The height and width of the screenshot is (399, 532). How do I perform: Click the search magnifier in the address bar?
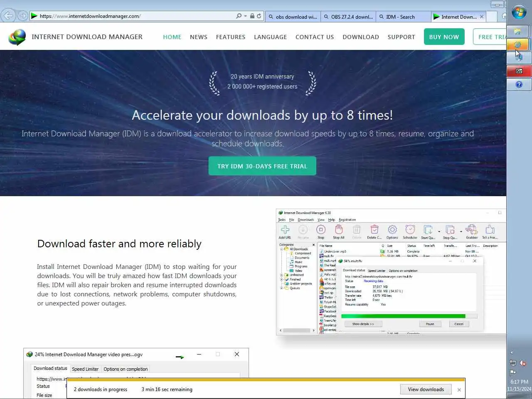pyautogui.click(x=239, y=16)
